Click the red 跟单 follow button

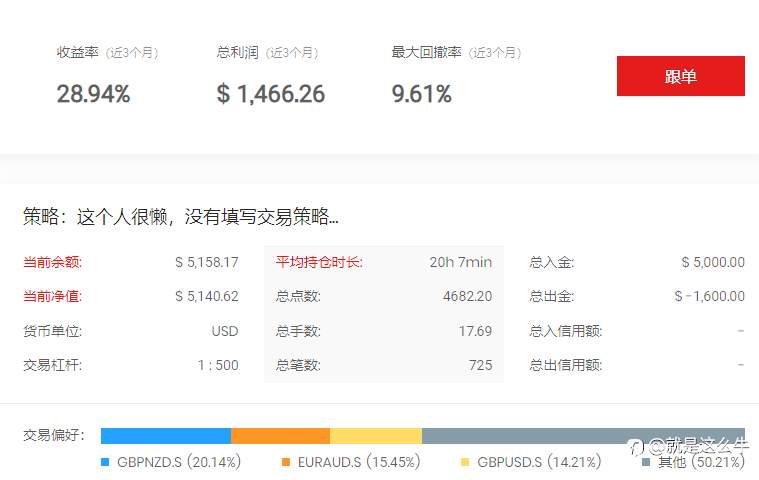point(681,76)
